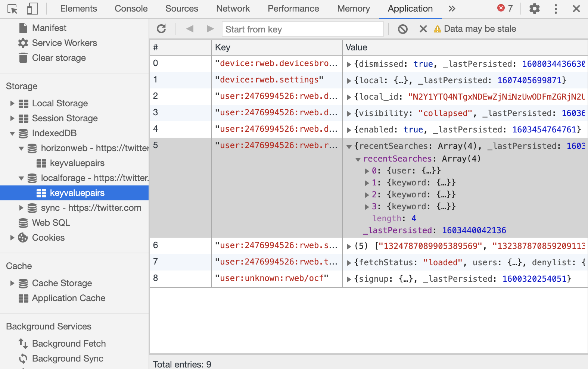588x369 pixels.
Task: Select the Application tab
Action: pyautogui.click(x=410, y=9)
